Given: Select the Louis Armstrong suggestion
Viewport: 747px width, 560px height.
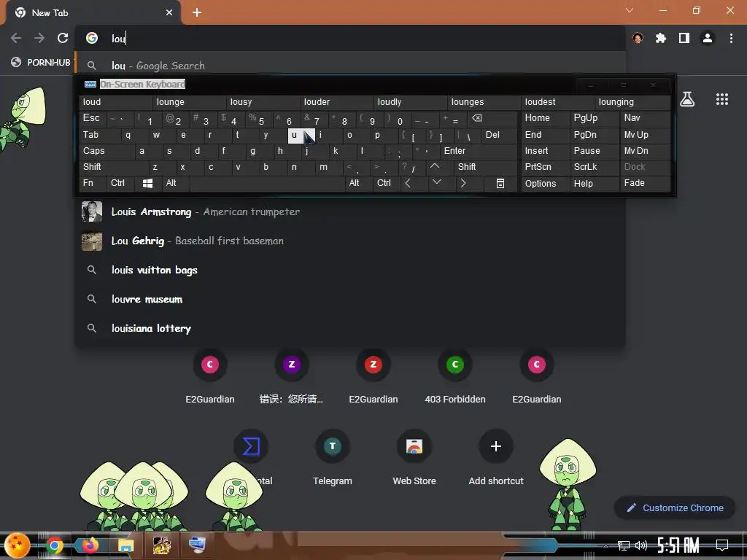Looking at the screenshot, I should 351,211.
